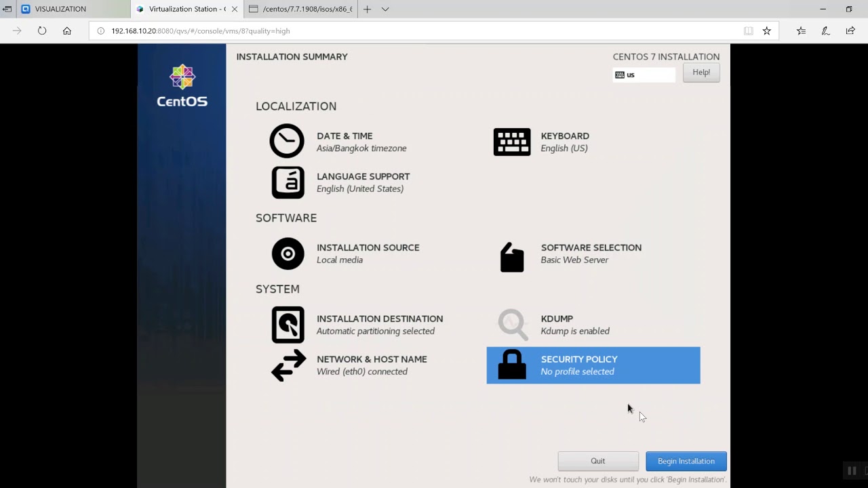Screen dimensions: 868x488
Task: Open the reading view icon in address bar
Action: coord(748,30)
